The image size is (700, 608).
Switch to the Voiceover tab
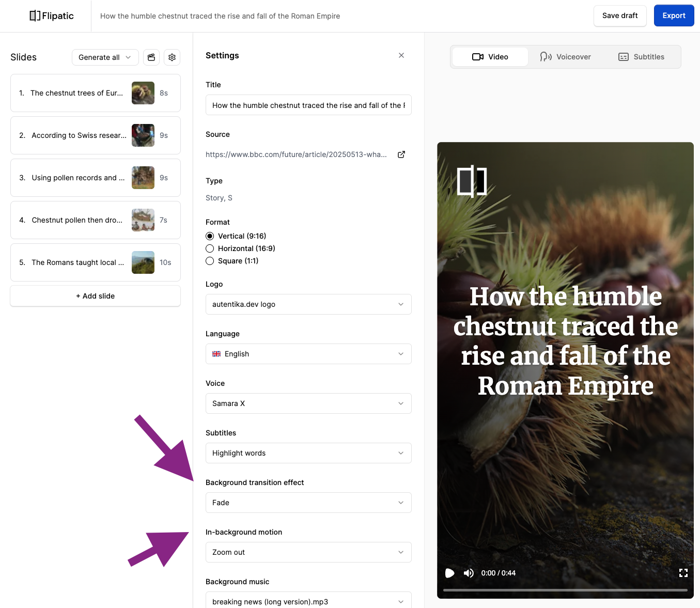coord(566,57)
